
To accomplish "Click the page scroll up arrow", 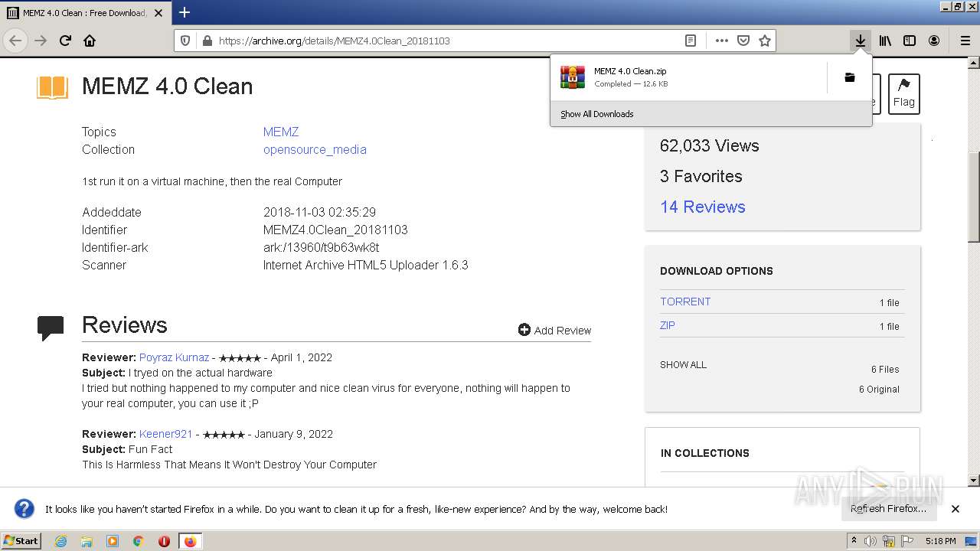I will click(x=974, y=64).
